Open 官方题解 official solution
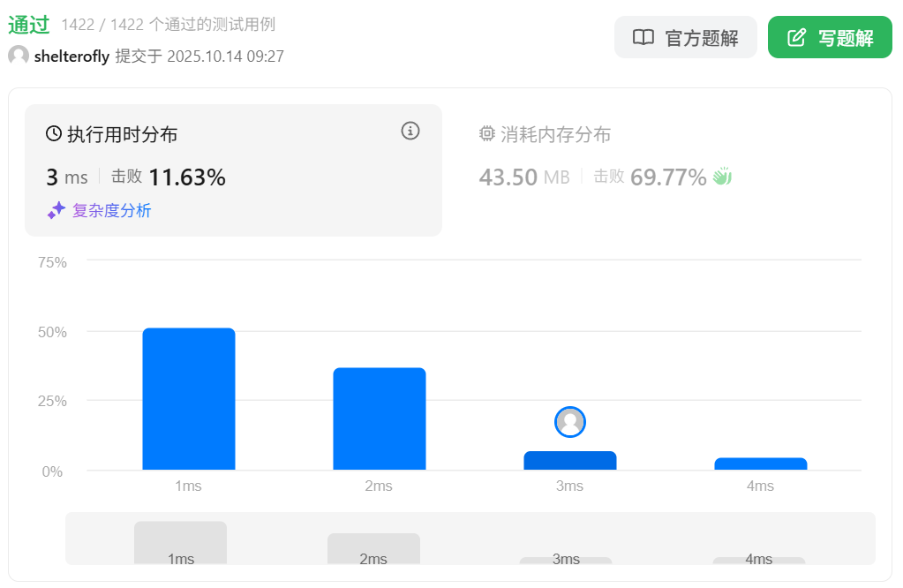The height and width of the screenshot is (588, 903). [685, 38]
